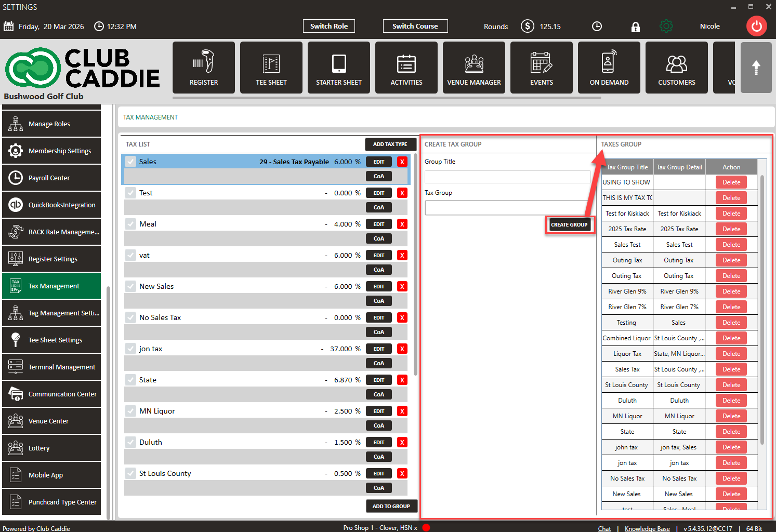Click the Create Group button
776x532 pixels.
click(569, 224)
